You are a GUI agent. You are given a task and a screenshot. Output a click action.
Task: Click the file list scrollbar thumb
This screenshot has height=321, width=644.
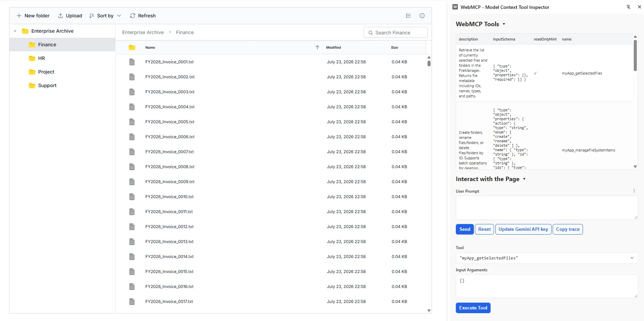click(x=429, y=63)
